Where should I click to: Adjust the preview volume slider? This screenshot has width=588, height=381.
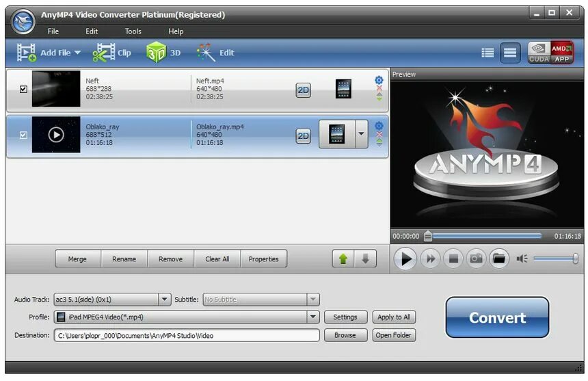555,259
